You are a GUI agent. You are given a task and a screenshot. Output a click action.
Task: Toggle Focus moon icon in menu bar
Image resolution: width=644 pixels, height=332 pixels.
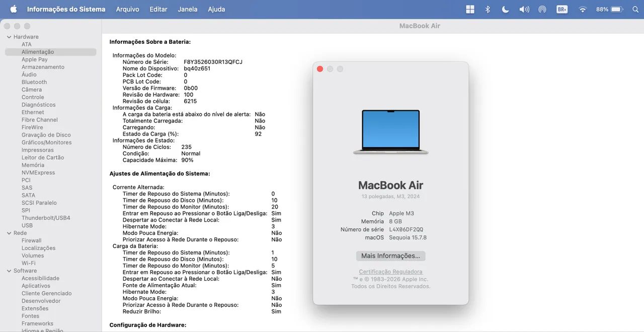point(505,9)
